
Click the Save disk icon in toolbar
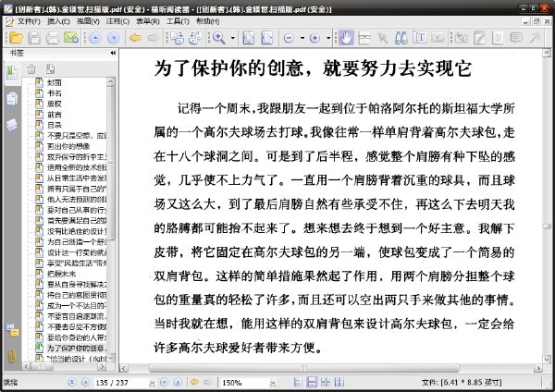pos(34,38)
